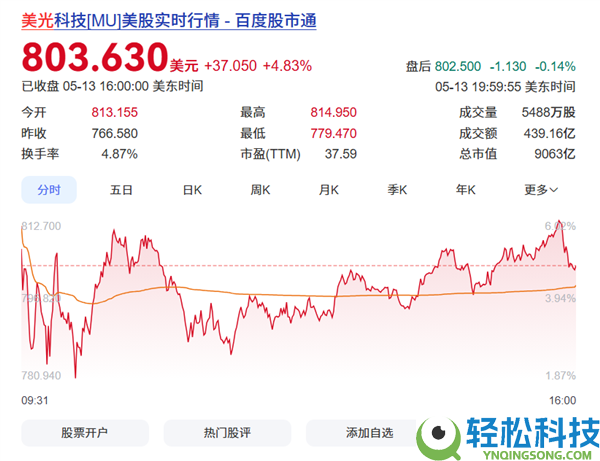Click the closing time text 已收盘 05-13 16:00:00
Image resolution: width=600 pixels, height=461 pixels.
click(85, 86)
